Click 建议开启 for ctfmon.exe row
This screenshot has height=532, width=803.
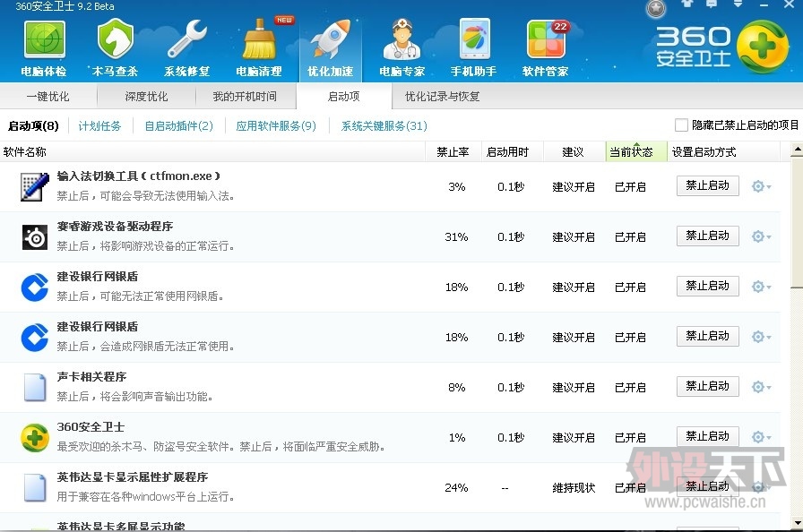(x=574, y=187)
